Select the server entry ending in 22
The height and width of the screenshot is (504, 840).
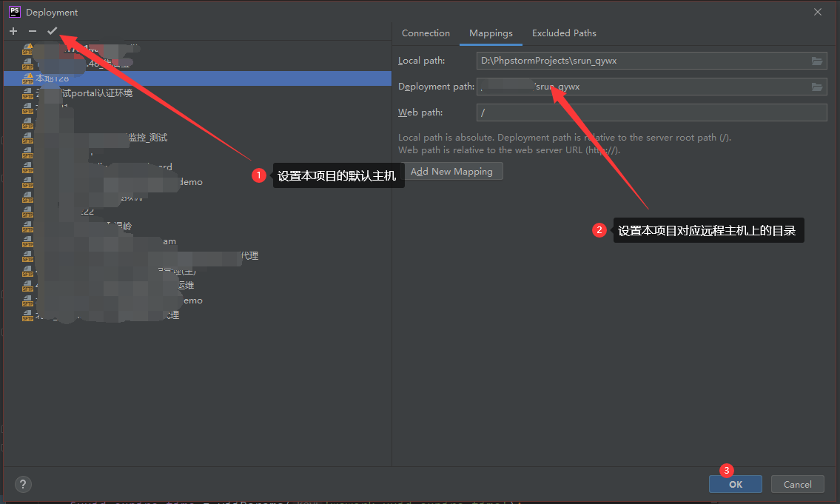tap(198, 212)
